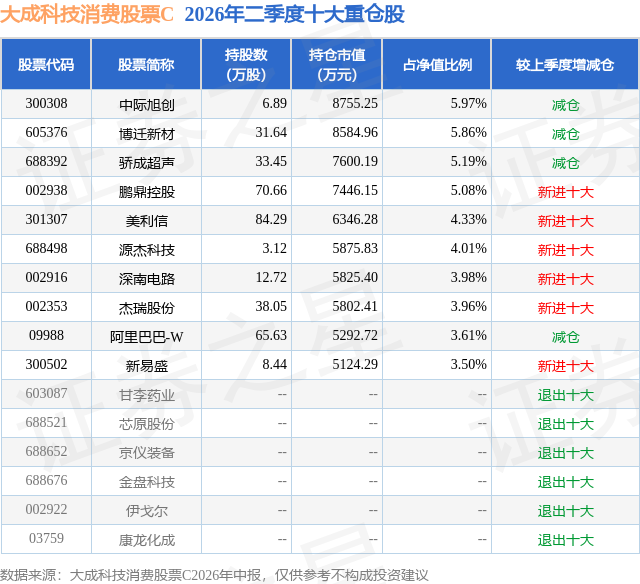This screenshot has height=584, width=640.
Task: Click 退出十大 label in 甘李药业 row
Action: pos(565,395)
